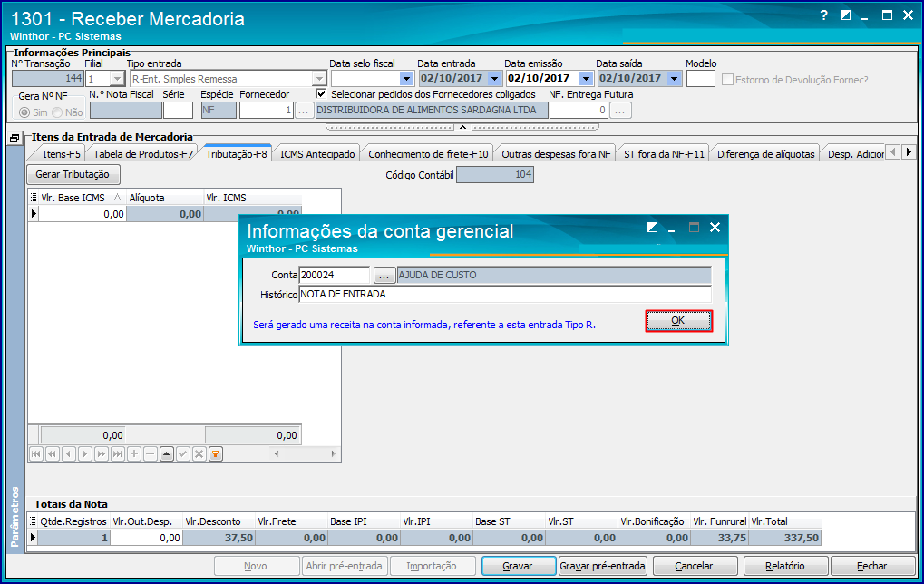Open Relatório button
924x584 pixels.
click(x=785, y=566)
